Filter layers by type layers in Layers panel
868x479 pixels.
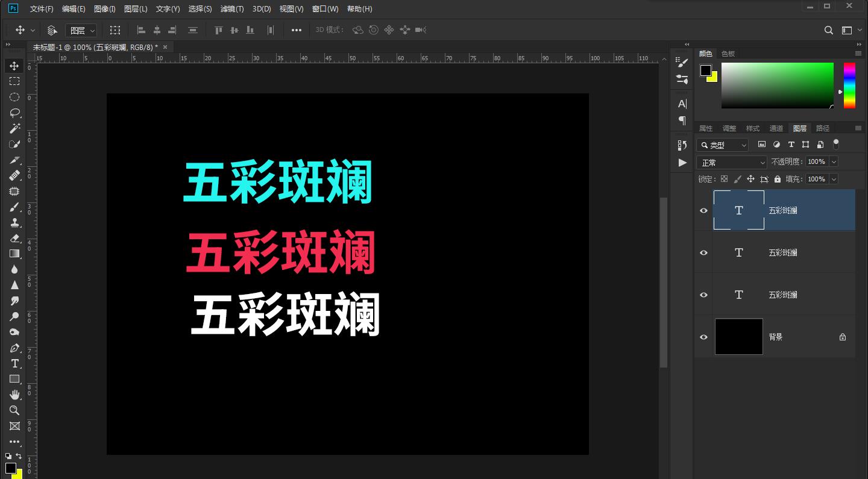pos(791,145)
